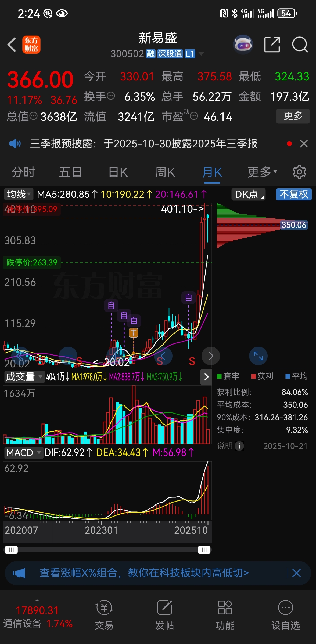Shift chart right with arrow circle

pos(211,356)
